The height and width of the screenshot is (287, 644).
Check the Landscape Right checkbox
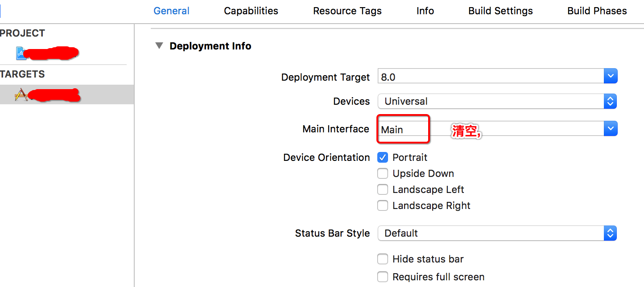(383, 205)
